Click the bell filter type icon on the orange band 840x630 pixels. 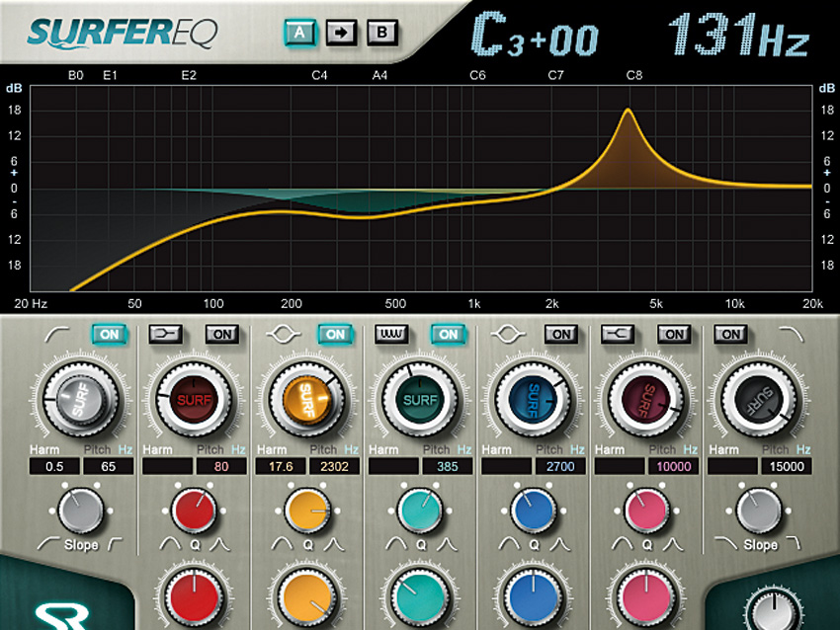284,335
